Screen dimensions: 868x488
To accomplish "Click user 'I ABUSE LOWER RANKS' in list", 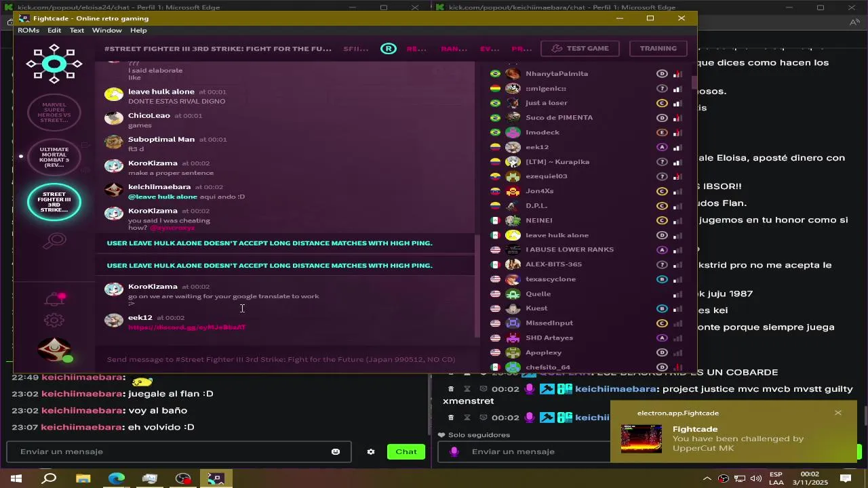I will click(570, 250).
